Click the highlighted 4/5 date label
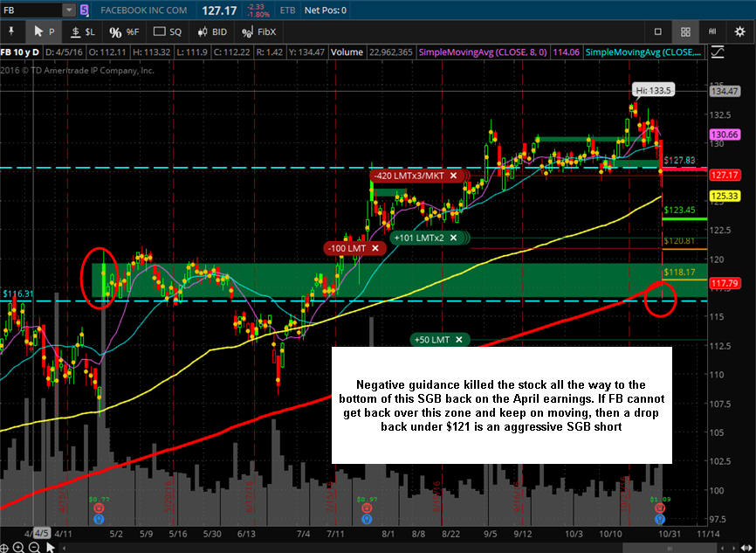 [41, 533]
